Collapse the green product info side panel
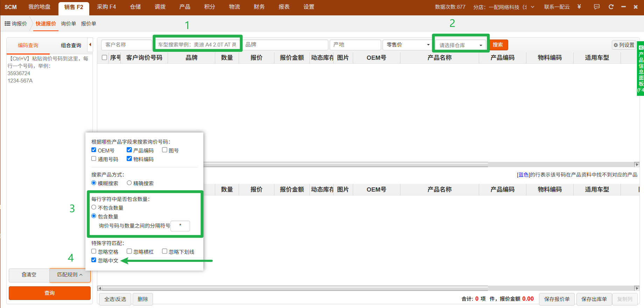This screenshot has height=308, width=644. pyautogui.click(x=641, y=47)
